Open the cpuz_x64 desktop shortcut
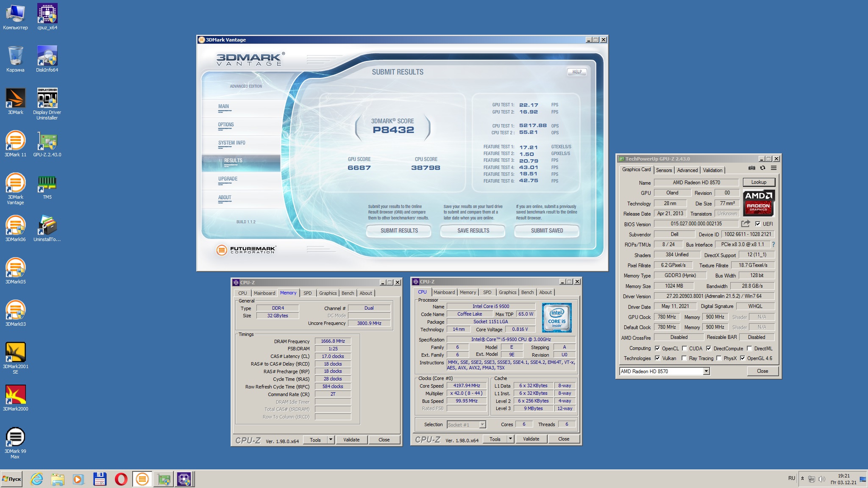The height and width of the screenshot is (488, 868). tap(47, 17)
